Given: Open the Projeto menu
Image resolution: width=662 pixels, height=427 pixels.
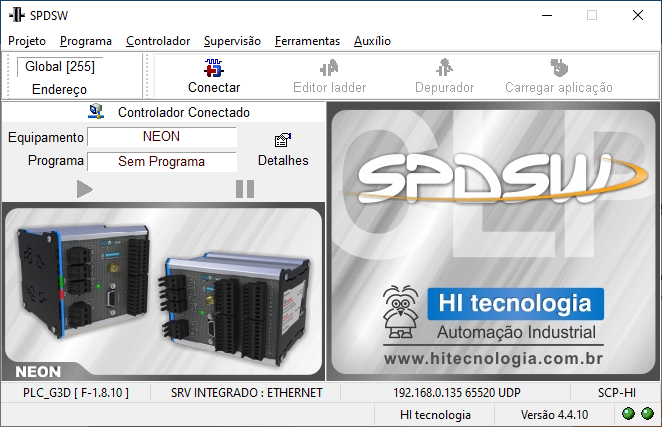Looking at the screenshot, I should tap(27, 41).
